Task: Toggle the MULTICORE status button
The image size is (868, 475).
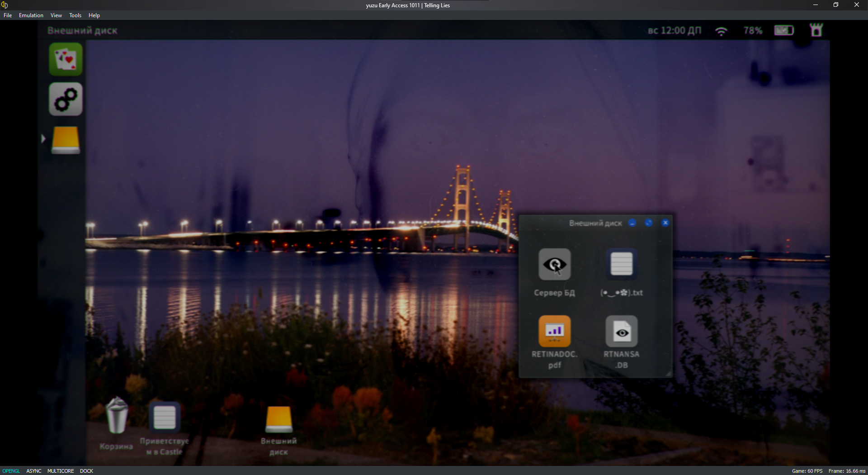Action: coord(61,471)
